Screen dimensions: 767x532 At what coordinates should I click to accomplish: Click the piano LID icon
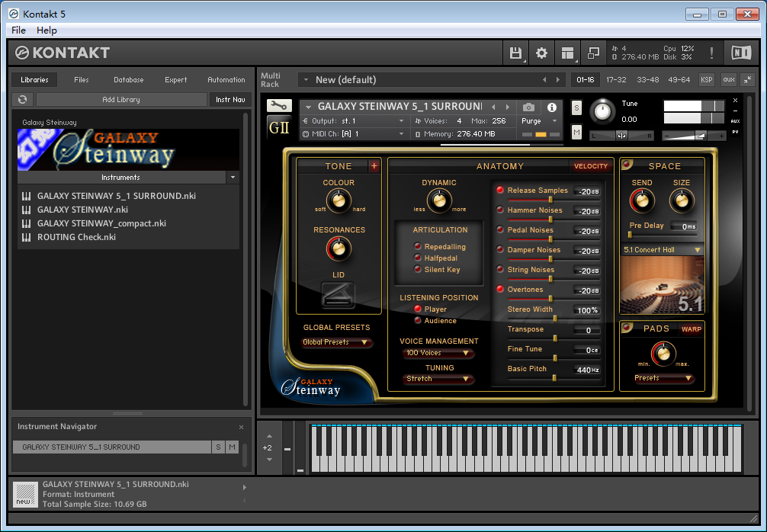click(x=338, y=295)
